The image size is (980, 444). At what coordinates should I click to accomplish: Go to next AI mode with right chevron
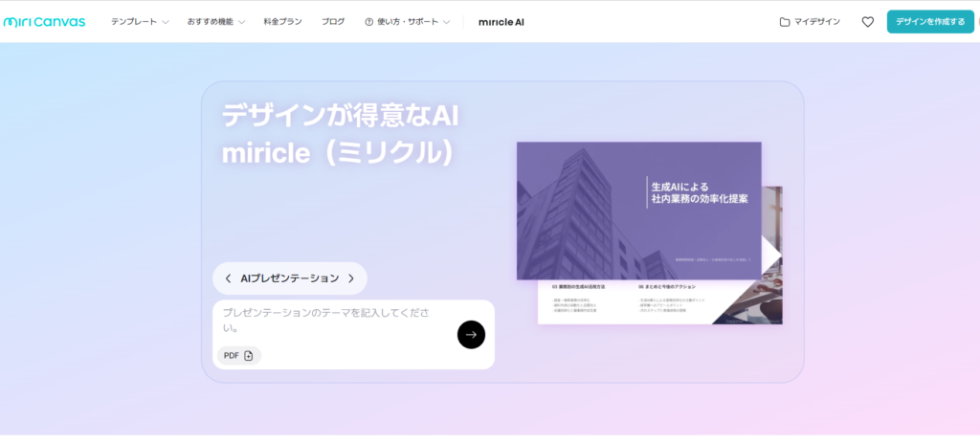(x=351, y=278)
